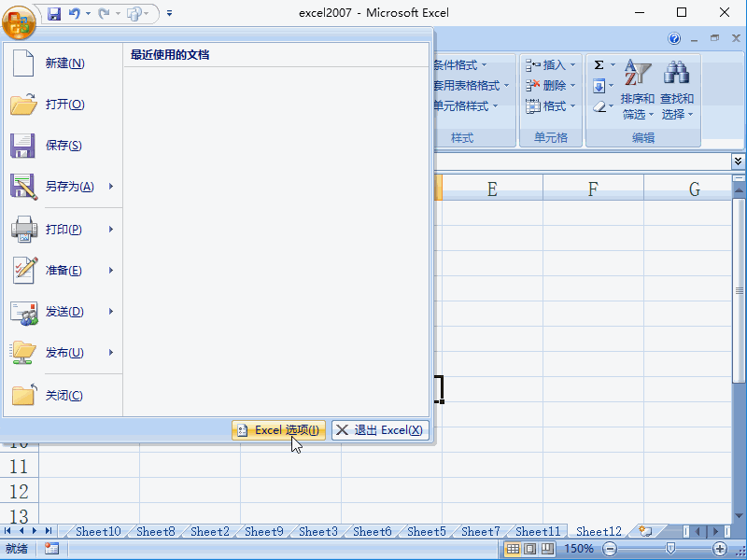Click the Save icon in Quick Access Toolbar
Screen dimensions: 747x560
[54, 13]
